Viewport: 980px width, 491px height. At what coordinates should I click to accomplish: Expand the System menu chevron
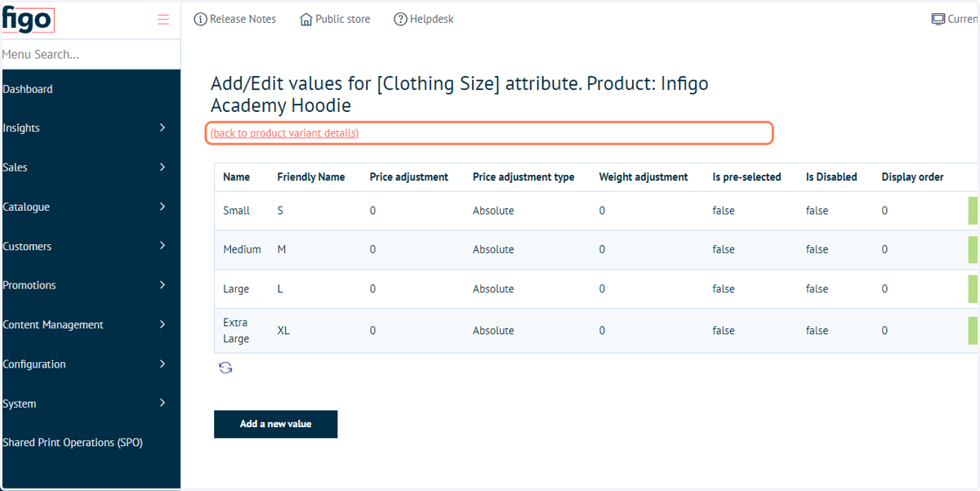tap(163, 403)
